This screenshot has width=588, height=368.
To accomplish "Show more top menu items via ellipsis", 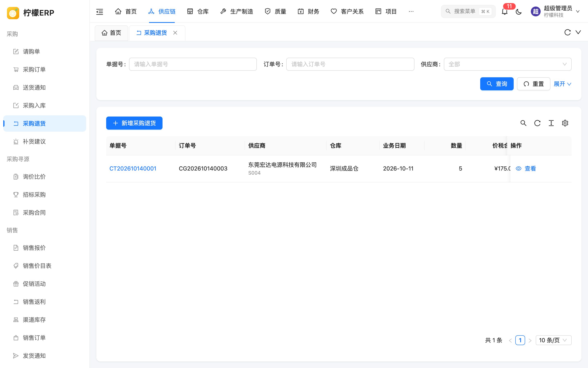I will click(411, 11).
